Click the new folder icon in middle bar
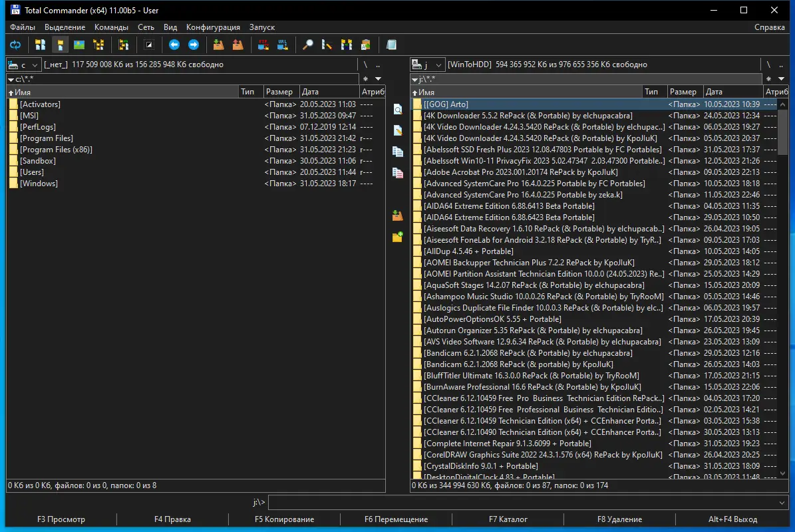This screenshot has height=532, width=795. click(x=398, y=237)
